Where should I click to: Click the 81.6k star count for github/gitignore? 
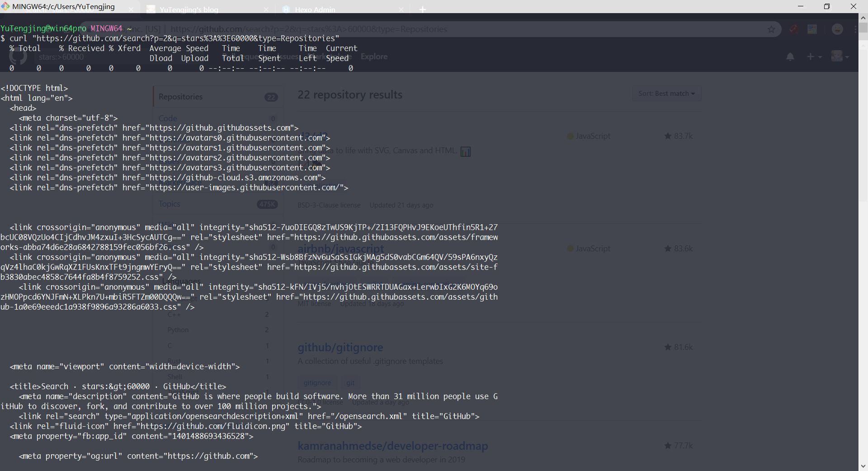pyautogui.click(x=679, y=347)
